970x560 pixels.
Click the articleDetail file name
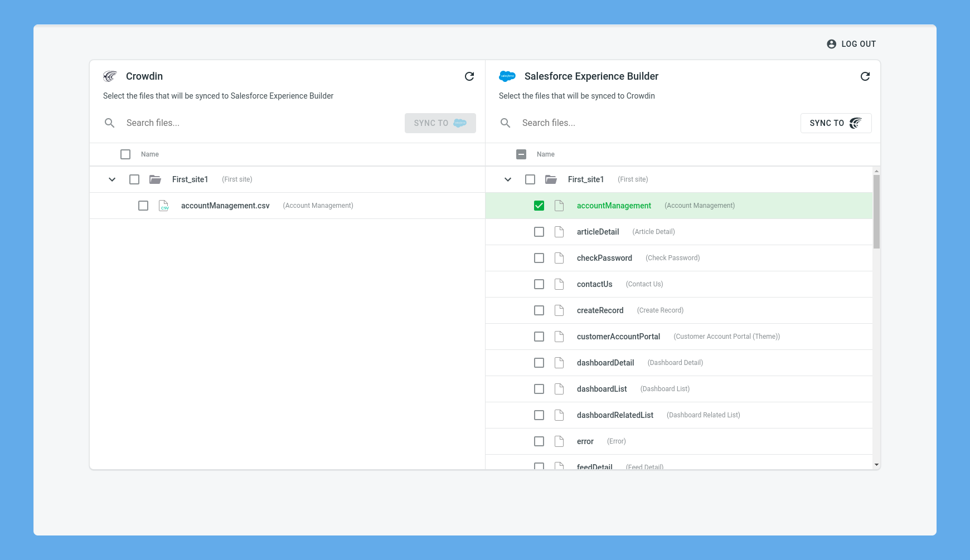point(598,232)
